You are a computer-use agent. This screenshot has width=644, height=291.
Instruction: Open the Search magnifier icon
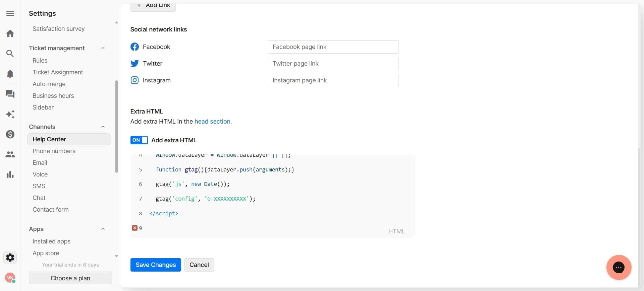[x=10, y=54]
